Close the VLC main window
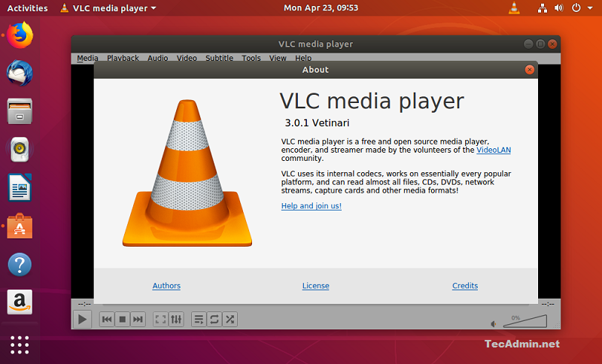 [x=552, y=44]
